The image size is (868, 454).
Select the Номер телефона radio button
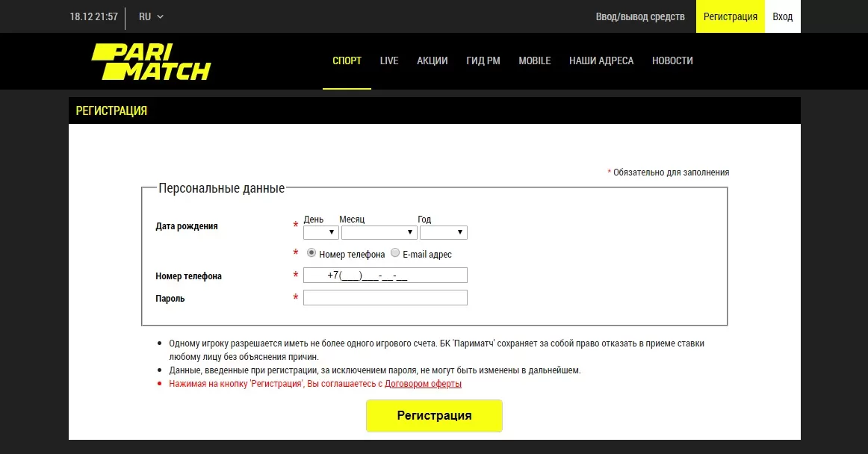coord(311,253)
